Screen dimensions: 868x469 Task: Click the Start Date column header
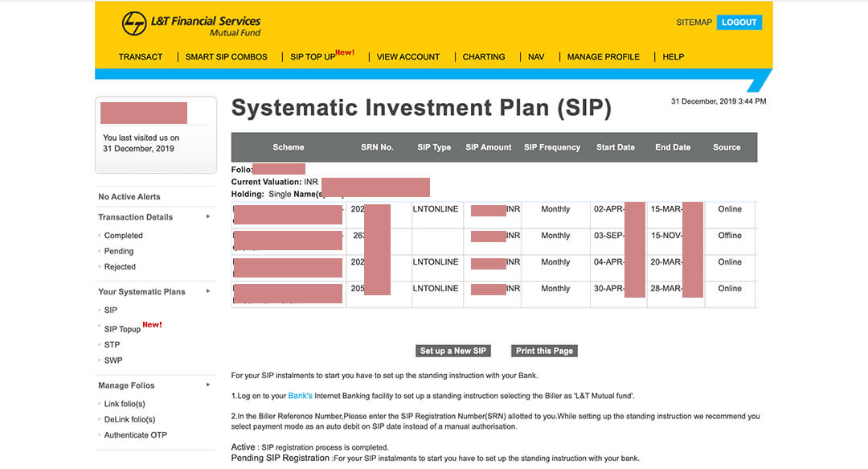point(616,147)
